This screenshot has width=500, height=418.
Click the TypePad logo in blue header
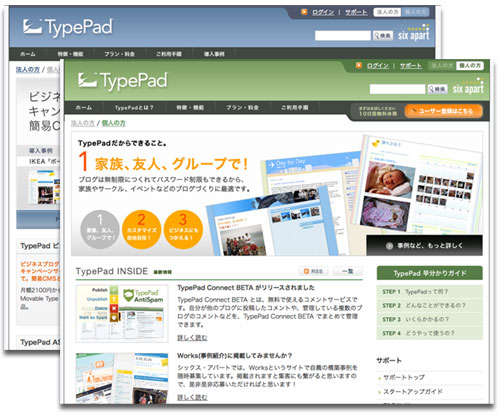tap(68, 27)
